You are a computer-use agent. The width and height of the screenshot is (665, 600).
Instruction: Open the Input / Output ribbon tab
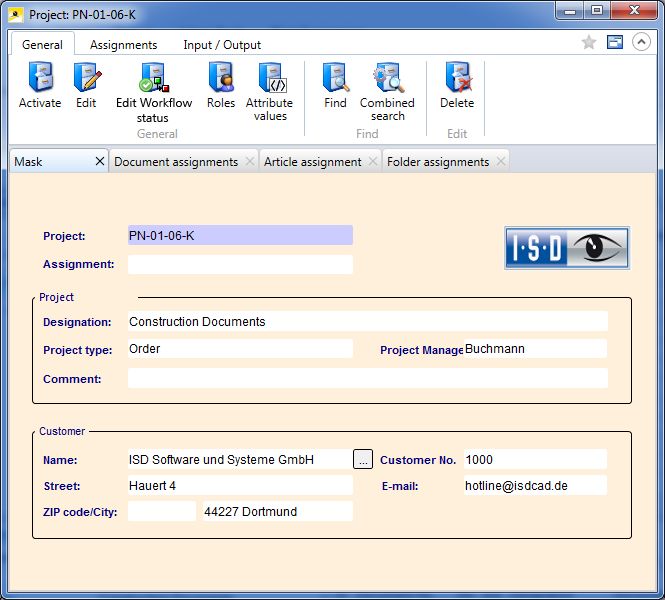[x=222, y=45]
